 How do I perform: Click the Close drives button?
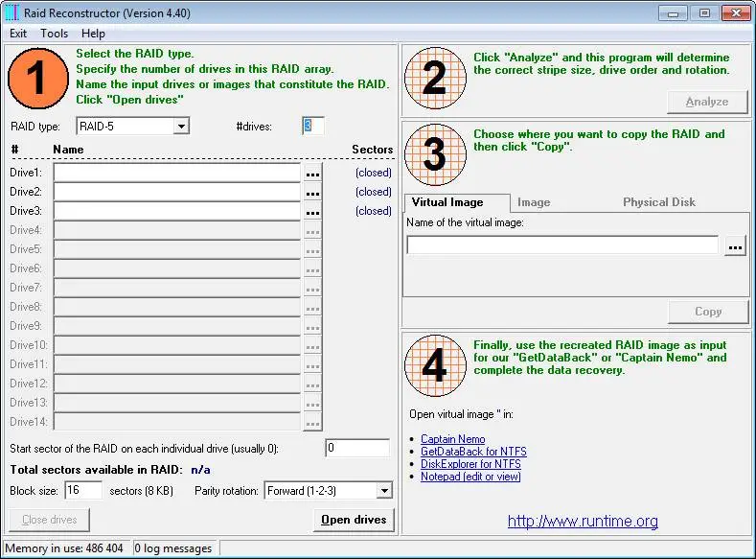click(x=49, y=520)
